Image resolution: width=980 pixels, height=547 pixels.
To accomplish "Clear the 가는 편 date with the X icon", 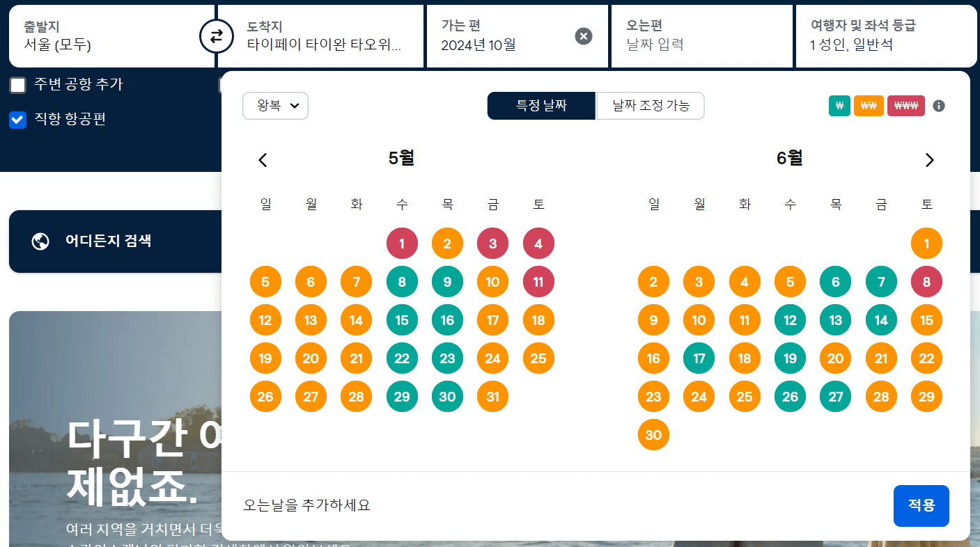I will (x=583, y=36).
